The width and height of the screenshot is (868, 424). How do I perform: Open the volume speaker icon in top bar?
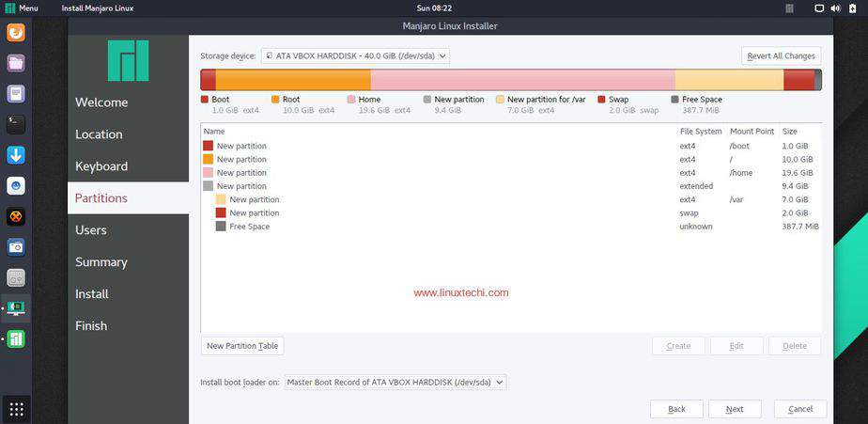pos(835,8)
